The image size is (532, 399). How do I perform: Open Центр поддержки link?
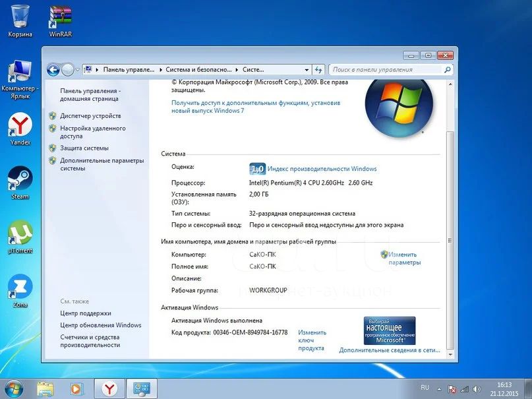point(86,313)
